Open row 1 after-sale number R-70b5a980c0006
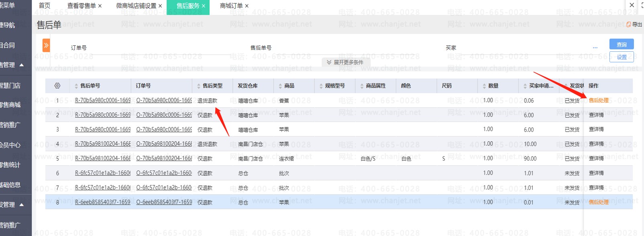The height and width of the screenshot is (236, 644). pos(103,100)
